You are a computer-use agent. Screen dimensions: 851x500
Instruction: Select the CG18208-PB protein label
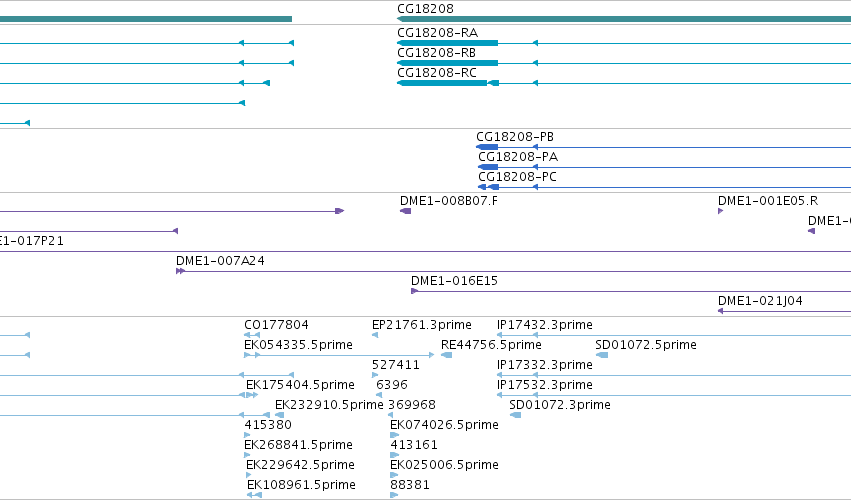515,137
